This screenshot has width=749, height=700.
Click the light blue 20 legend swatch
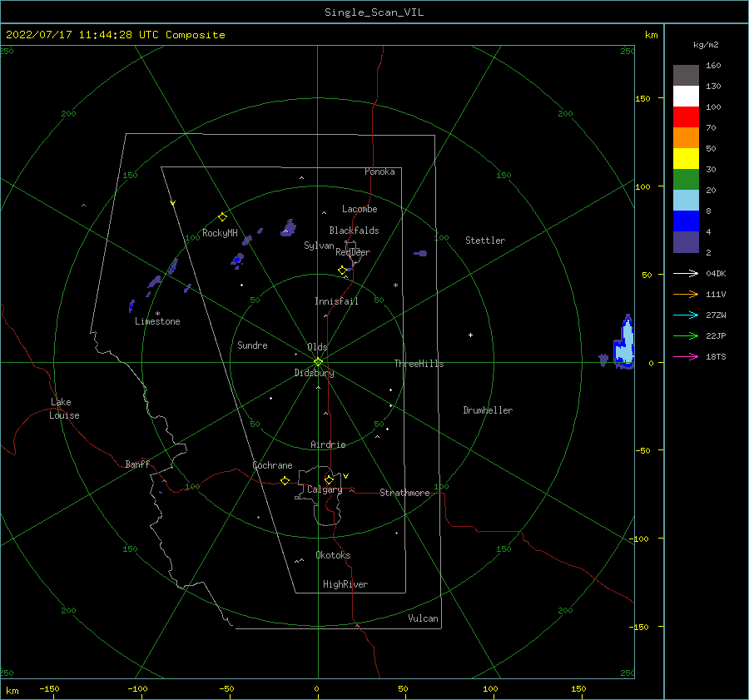point(686,201)
